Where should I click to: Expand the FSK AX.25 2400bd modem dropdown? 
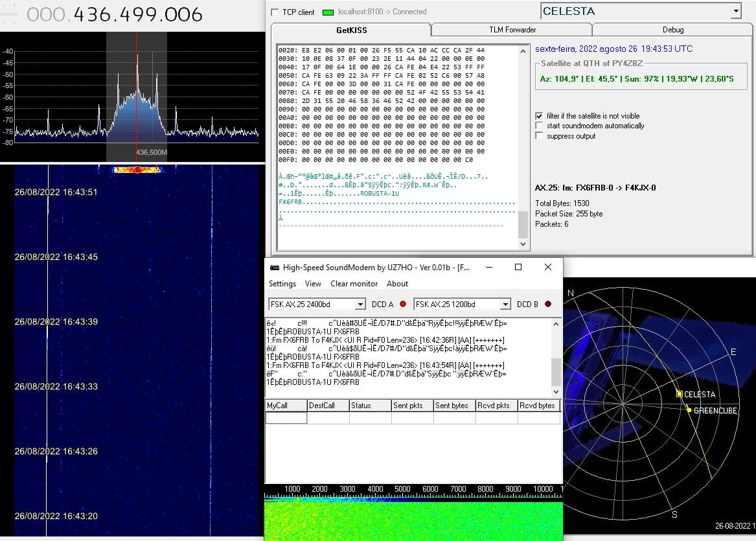click(x=360, y=305)
